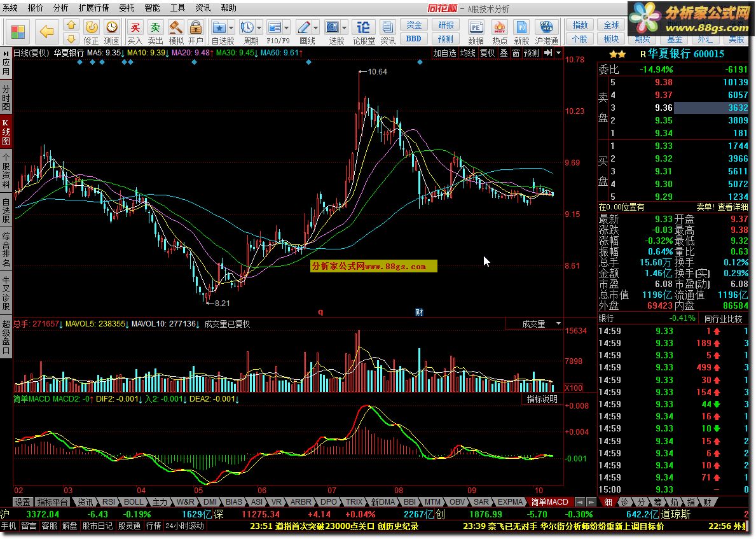
Task: Click the two-star rating icon
Action: (617, 54)
